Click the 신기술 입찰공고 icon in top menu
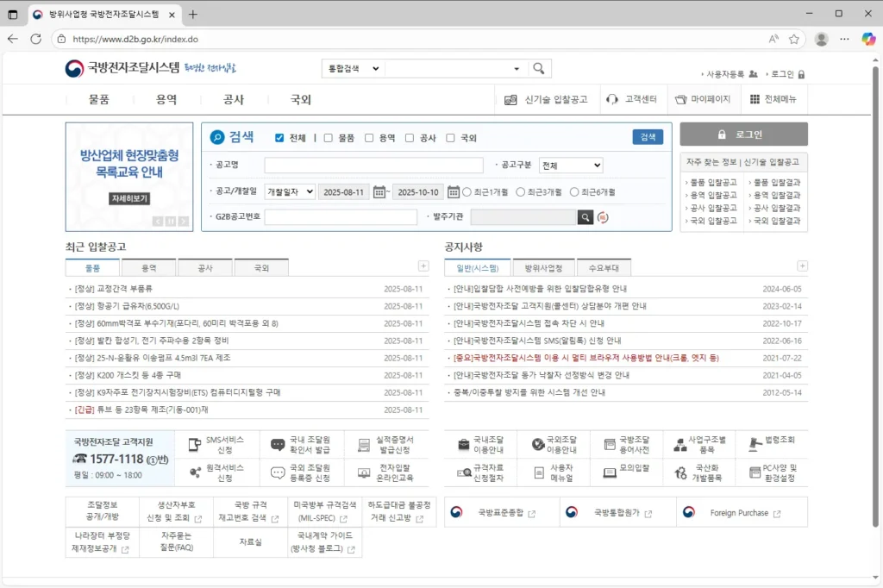883x588 pixels. click(x=510, y=100)
